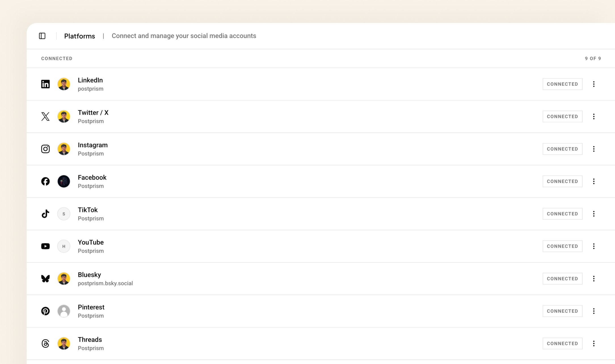Viewport: 615px width, 364px height.
Task: Toggle the sidebar panel icon
Action: [42, 36]
